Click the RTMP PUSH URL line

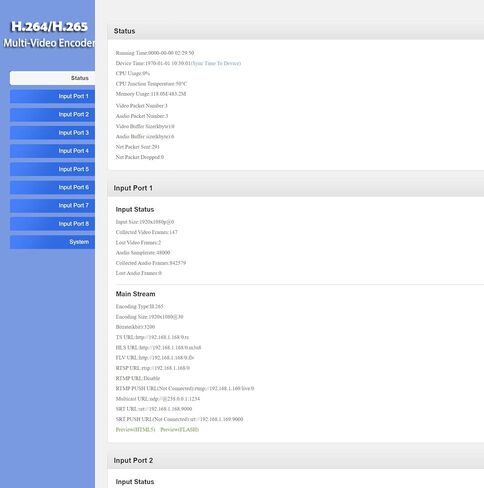(185, 389)
